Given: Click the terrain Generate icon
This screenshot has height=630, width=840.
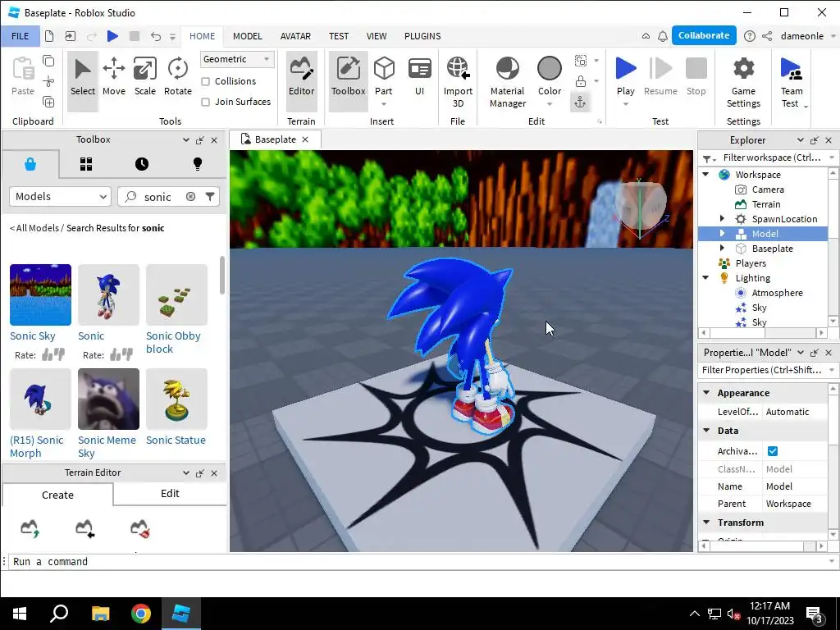Looking at the screenshot, I should point(30,528).
